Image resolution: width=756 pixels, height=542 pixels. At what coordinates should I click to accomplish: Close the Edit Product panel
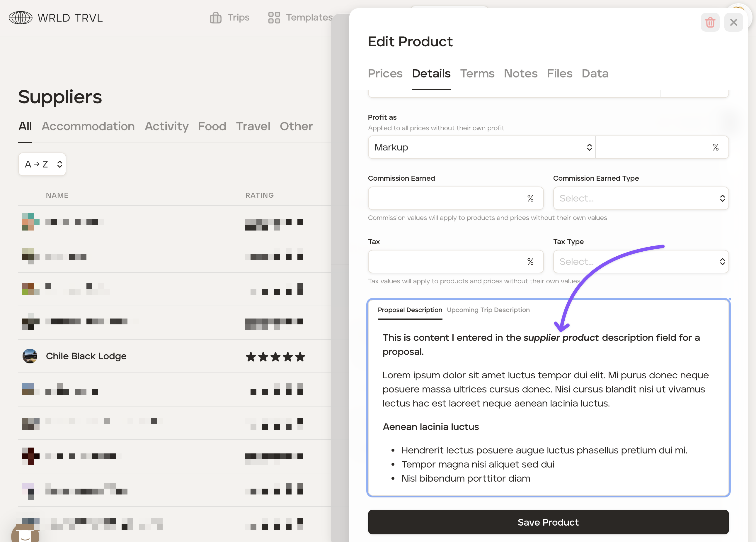coord(733,22)
